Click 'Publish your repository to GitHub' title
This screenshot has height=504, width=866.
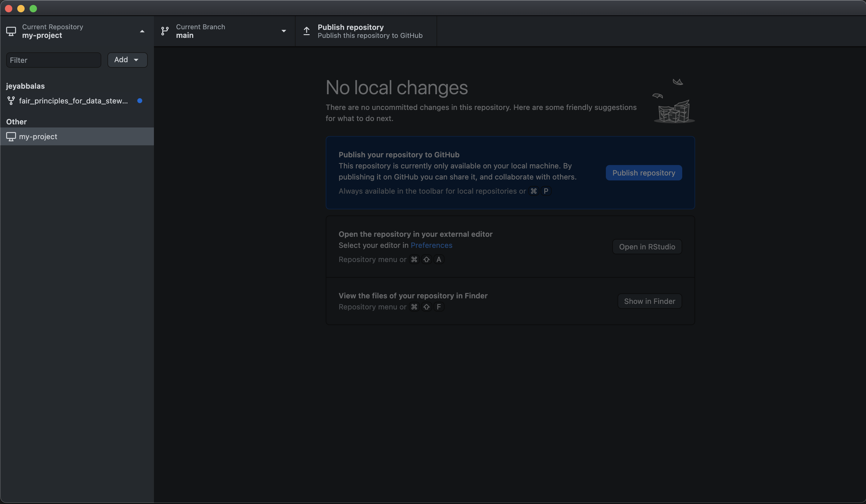click(399, 155)
